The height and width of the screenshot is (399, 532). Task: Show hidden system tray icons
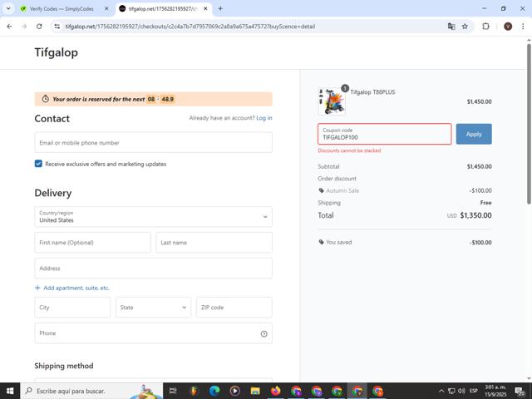(441, 391)
